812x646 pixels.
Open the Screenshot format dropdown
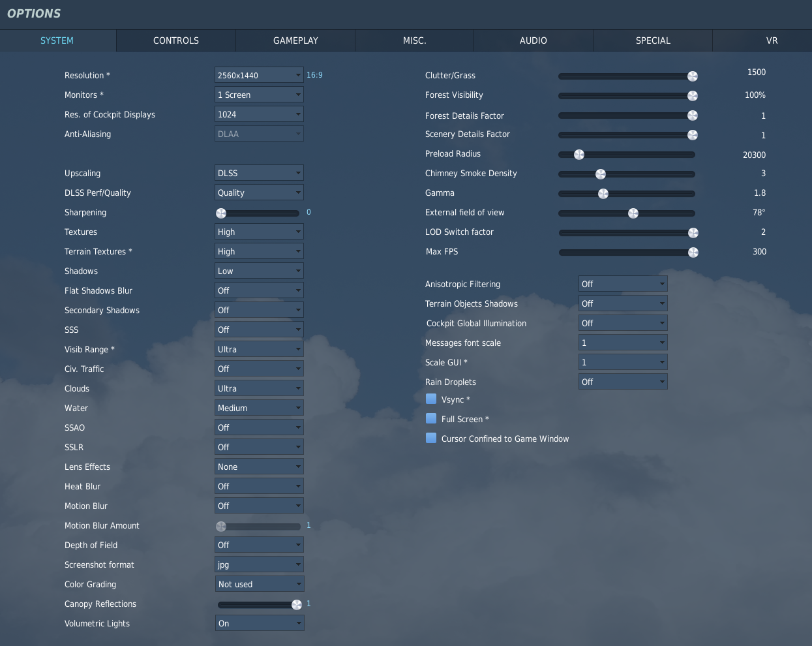click(260, 564)
